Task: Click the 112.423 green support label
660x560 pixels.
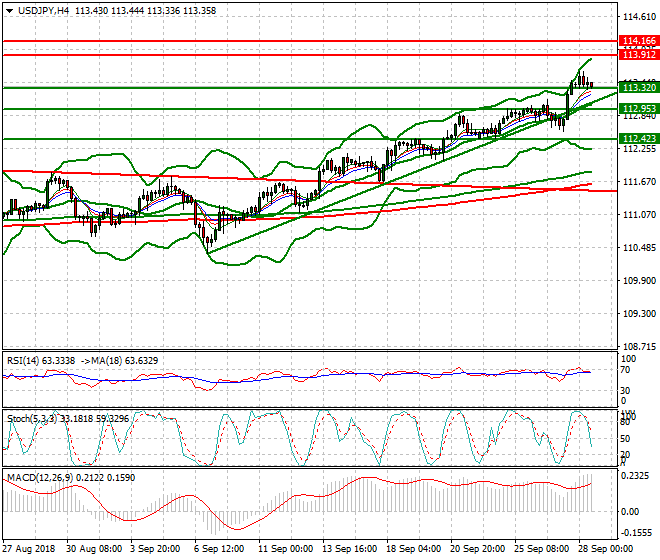Action: 639,139
